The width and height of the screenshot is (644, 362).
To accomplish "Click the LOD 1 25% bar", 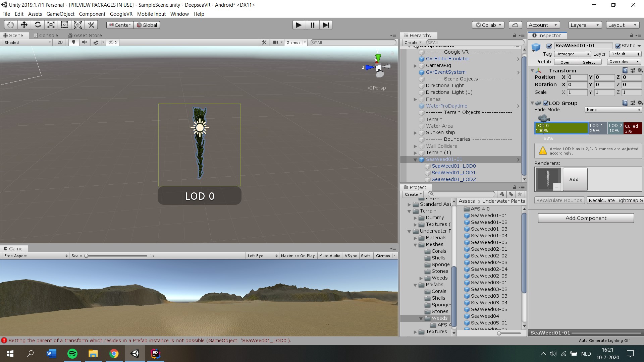I will click(598, 128).
